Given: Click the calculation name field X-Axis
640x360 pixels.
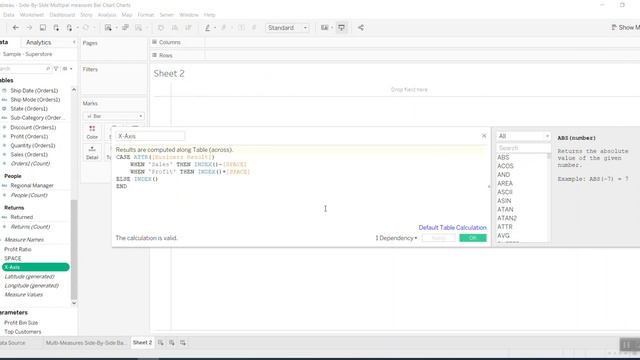Looking at the screenshot, I should coord(150,136).
